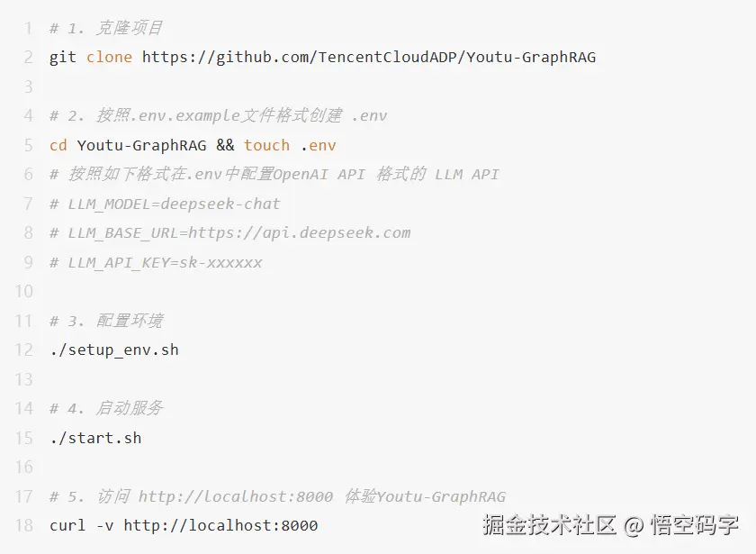Click the comment '# 3. 配置环境'
The image size is (756, 554).
(x=106, y=321)
